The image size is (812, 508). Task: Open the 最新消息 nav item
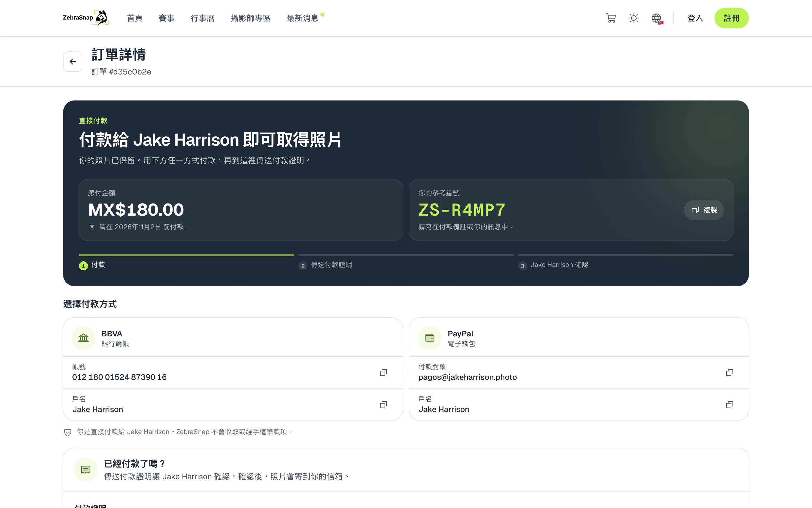coord(303,18)
